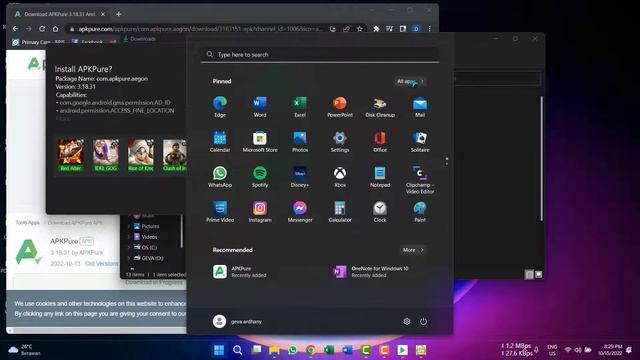Launch PowerPoint from pinned apps
The height and width of the screenshot is (360, 640).
pyautogui.click(x=340, y=107)
